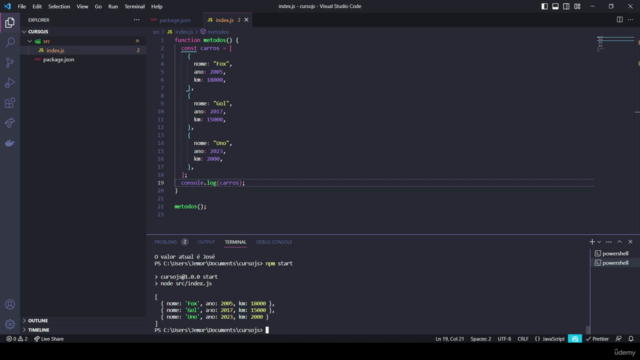Open the Search view in activity bar
This screenshot has height=360, width=640.
point(10,42)
